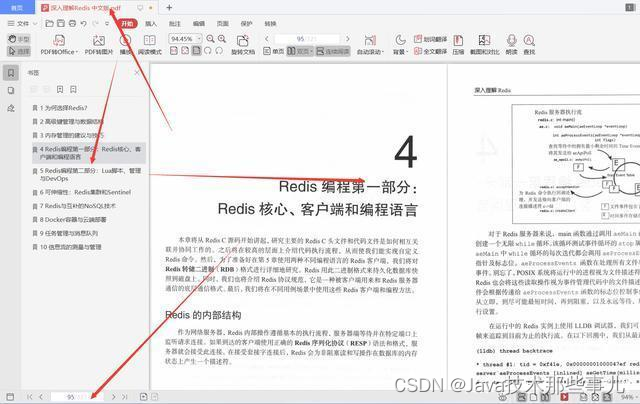
Task: Open bookmark 7 Redis与互补的NoSQL技术
Action: (74, 206)
